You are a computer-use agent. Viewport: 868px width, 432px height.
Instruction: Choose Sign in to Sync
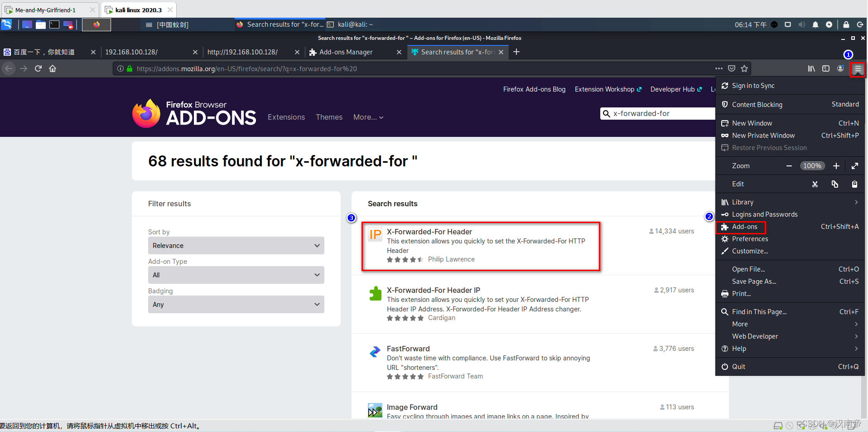790,86
